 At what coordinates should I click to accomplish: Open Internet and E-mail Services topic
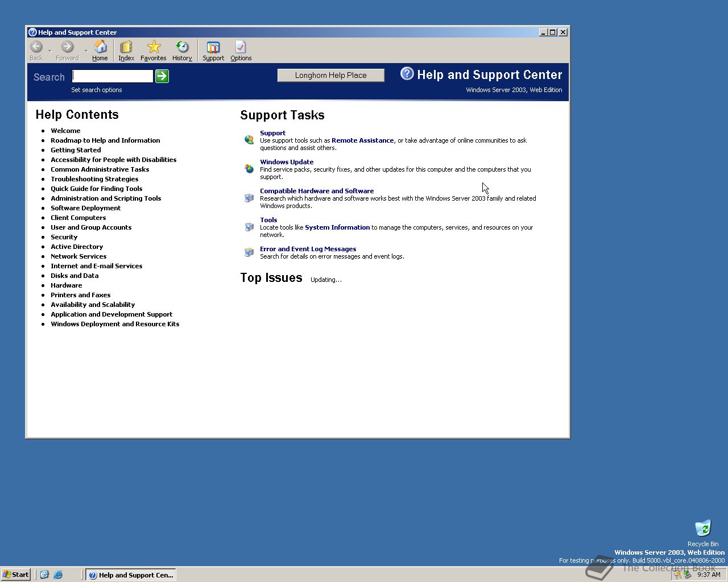tap(97, 266)
